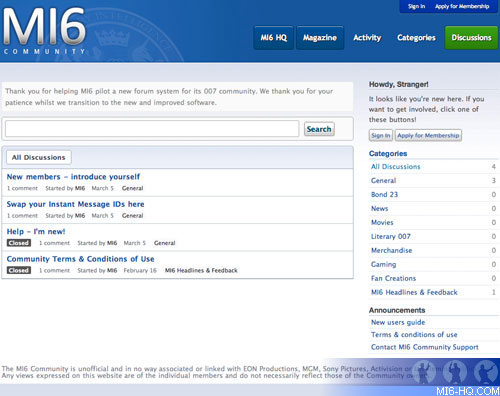The height and width of the screenshot is (396, 500).
Task: Open the Fan Creations category
Action: [x=394, y=279]
